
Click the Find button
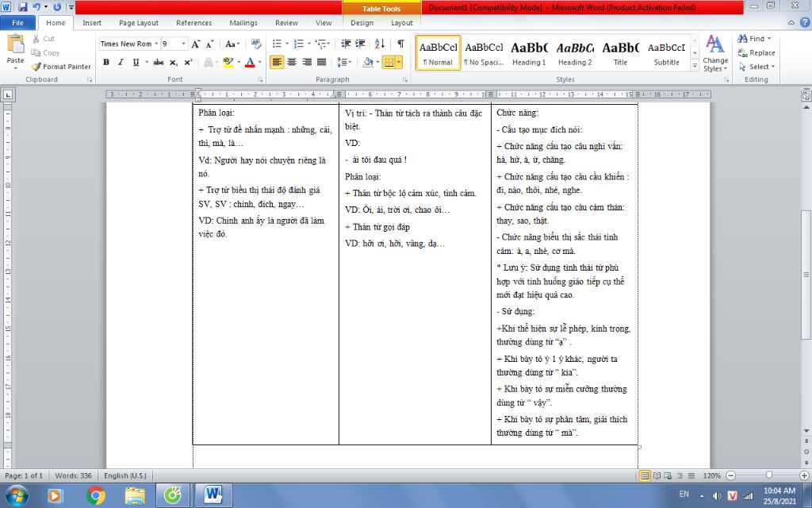tap(755, 38)
